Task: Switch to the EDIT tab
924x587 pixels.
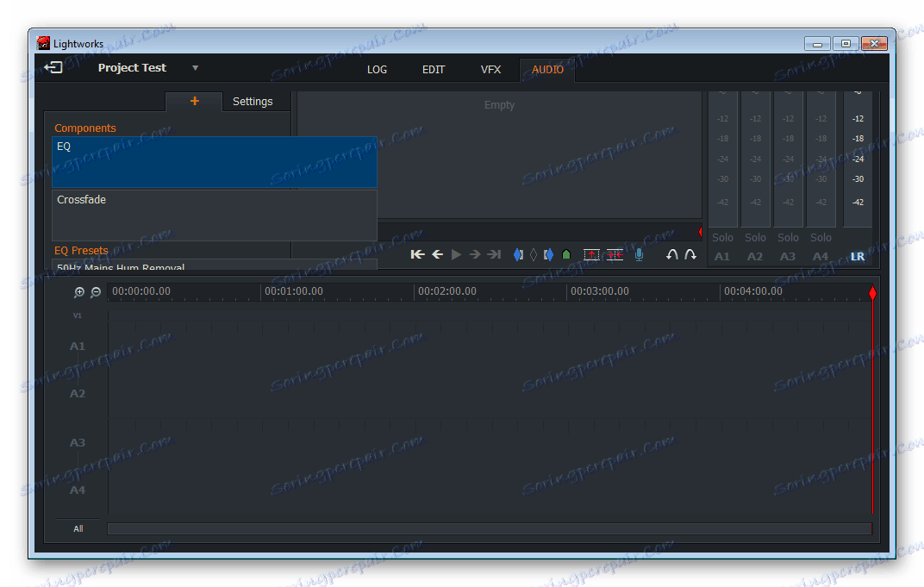Action: (433, 70)
